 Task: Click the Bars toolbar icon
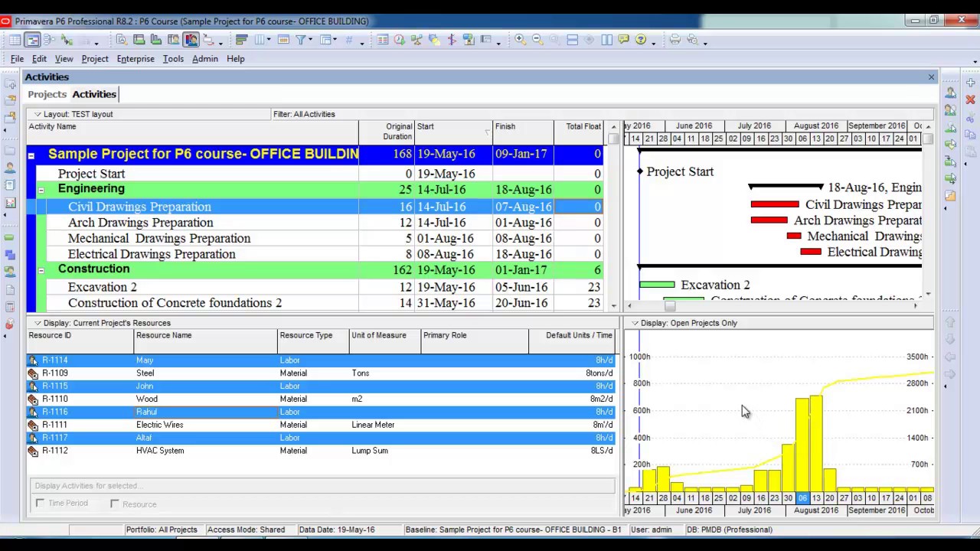click(241, 40)
